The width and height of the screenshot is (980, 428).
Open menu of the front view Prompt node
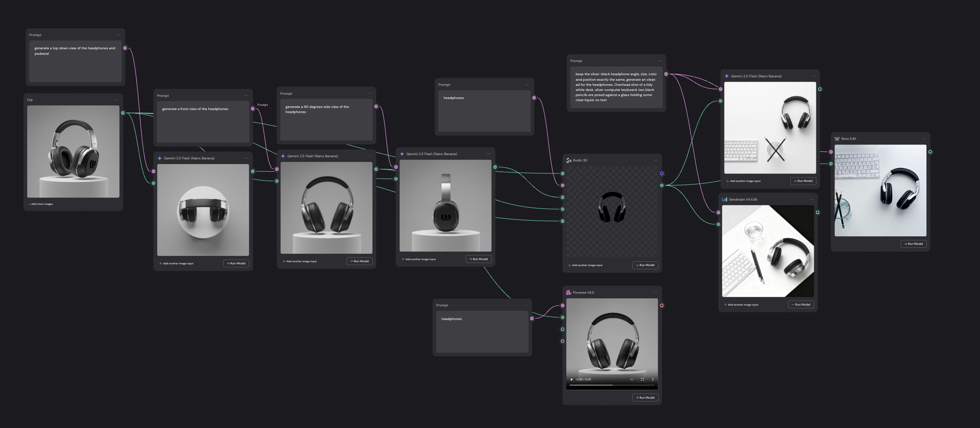245,96
